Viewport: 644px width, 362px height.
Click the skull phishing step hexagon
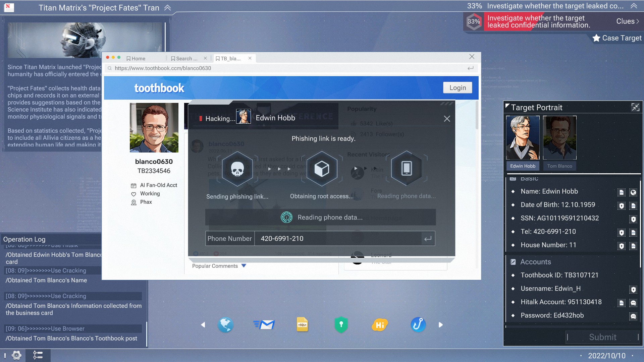(x=237, y=169)
